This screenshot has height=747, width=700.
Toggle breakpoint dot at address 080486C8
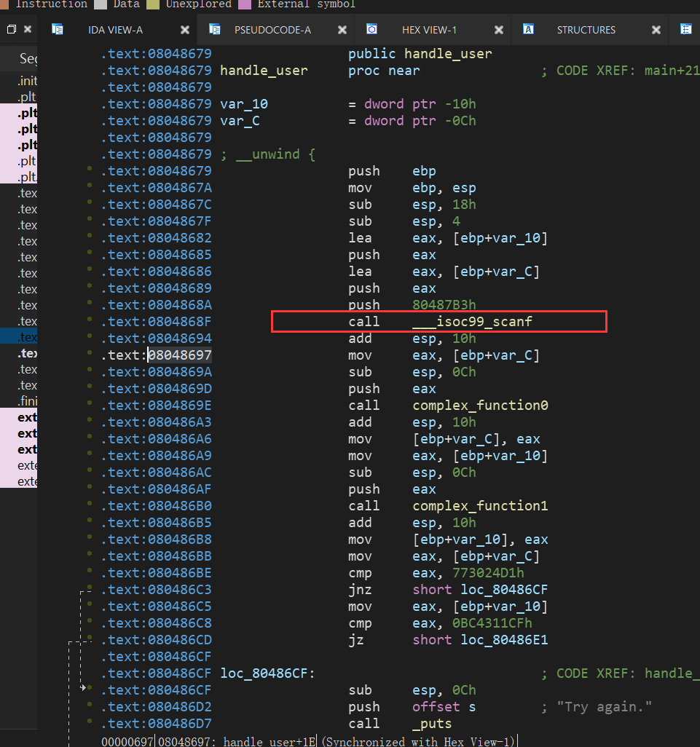[89, 620]
